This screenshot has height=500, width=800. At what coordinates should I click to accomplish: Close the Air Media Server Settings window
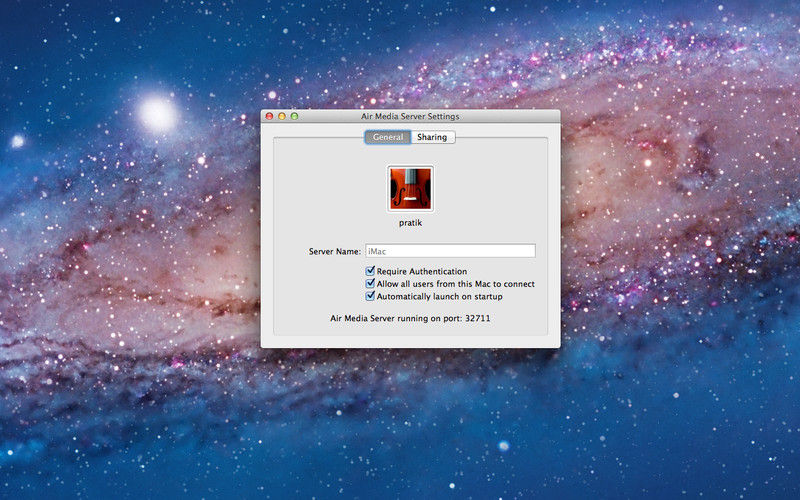tap(269, 117)
